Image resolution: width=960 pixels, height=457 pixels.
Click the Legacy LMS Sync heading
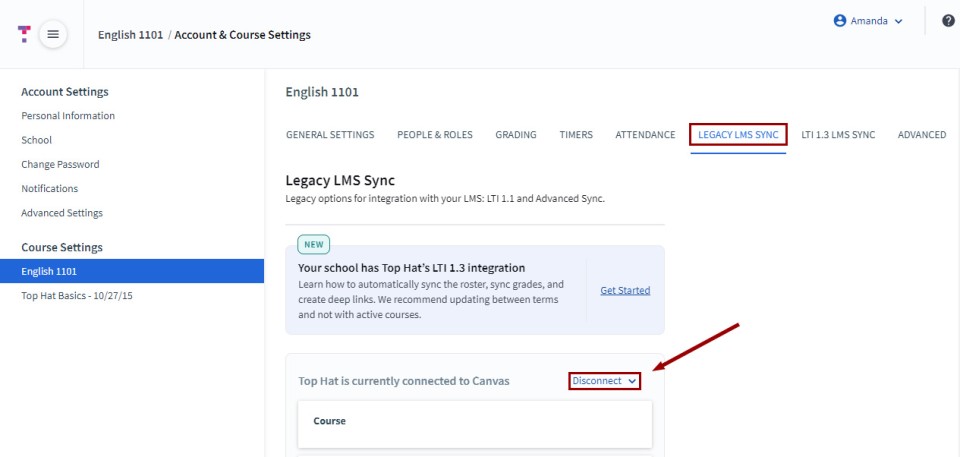click(x=340, y=181)
